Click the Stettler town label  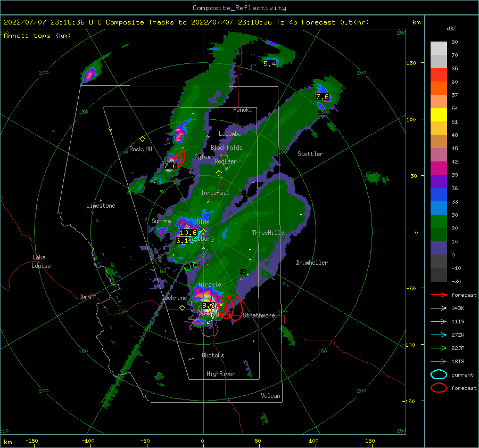pos(310,154)
